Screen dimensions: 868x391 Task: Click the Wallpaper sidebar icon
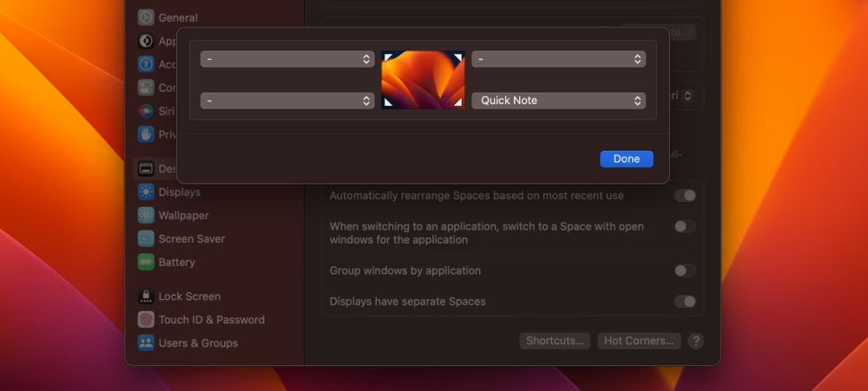coord(146,216)
